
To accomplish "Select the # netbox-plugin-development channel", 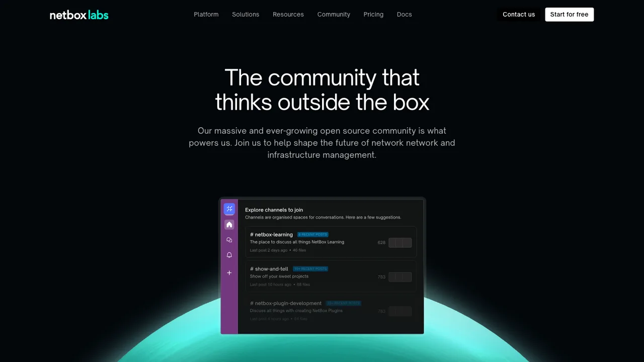I will pyautogui.click(x=331, y=310).
